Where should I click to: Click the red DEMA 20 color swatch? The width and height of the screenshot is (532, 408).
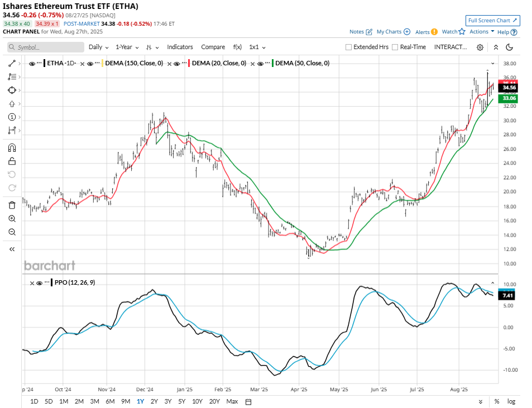(189, 64)
